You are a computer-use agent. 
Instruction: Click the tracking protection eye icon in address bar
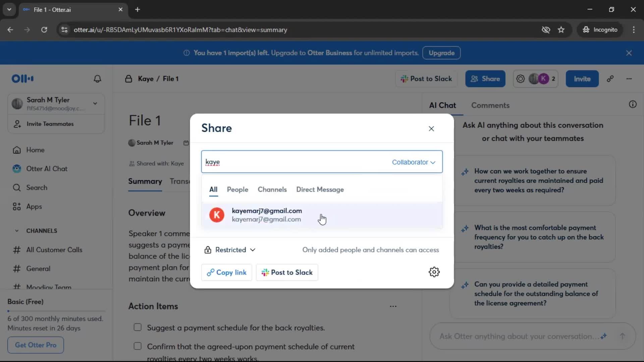[x=546, y=30]
